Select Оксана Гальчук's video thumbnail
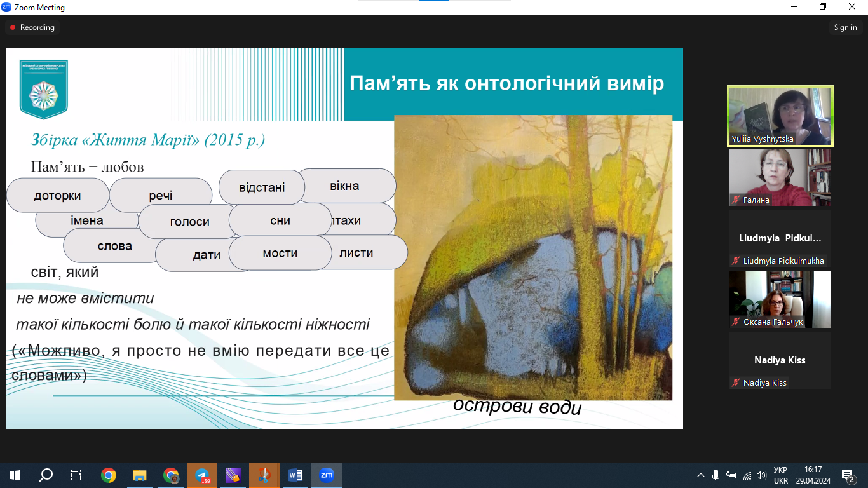 (780, 299)
